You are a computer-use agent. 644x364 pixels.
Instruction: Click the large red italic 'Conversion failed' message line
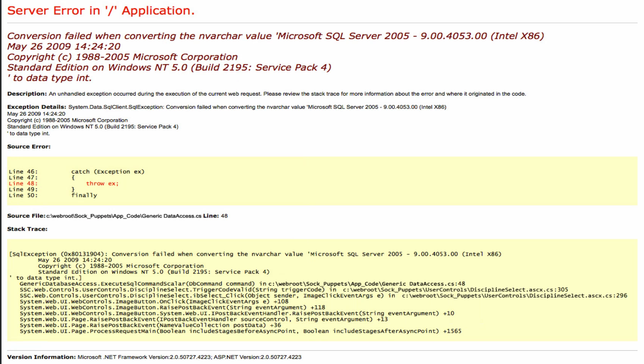point(275,36)
